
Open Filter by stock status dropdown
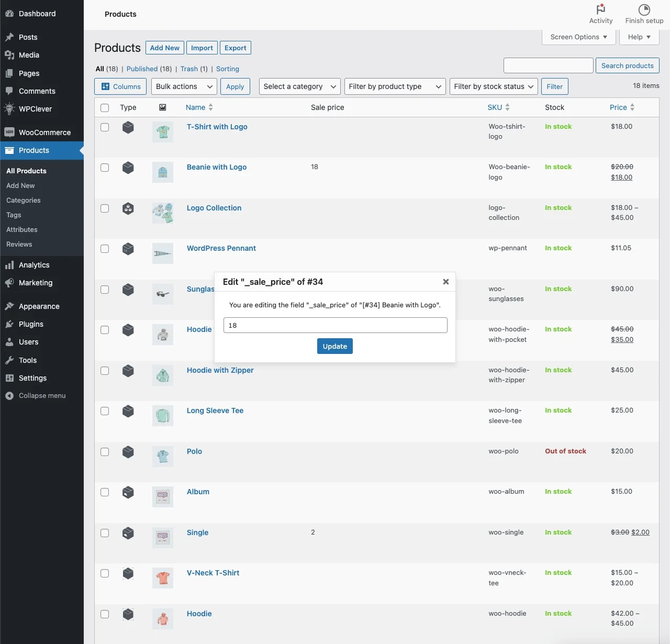(x=494, y=86)
